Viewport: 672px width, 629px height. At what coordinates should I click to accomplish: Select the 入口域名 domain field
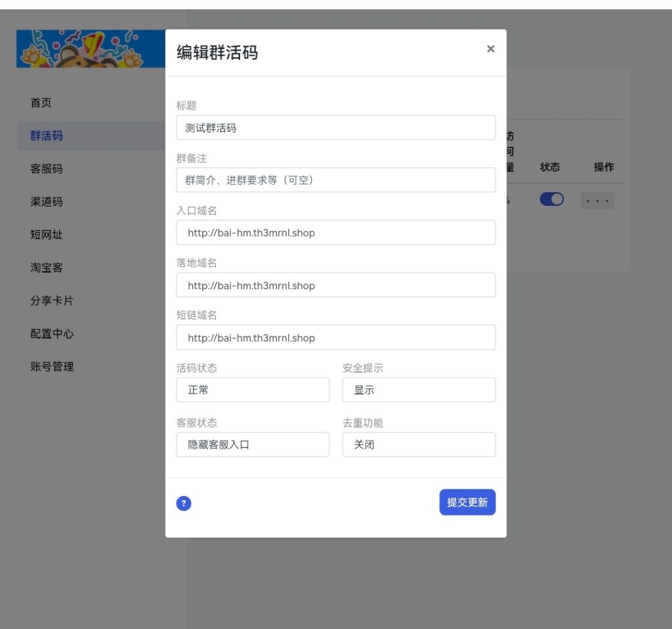pos(335,233)
